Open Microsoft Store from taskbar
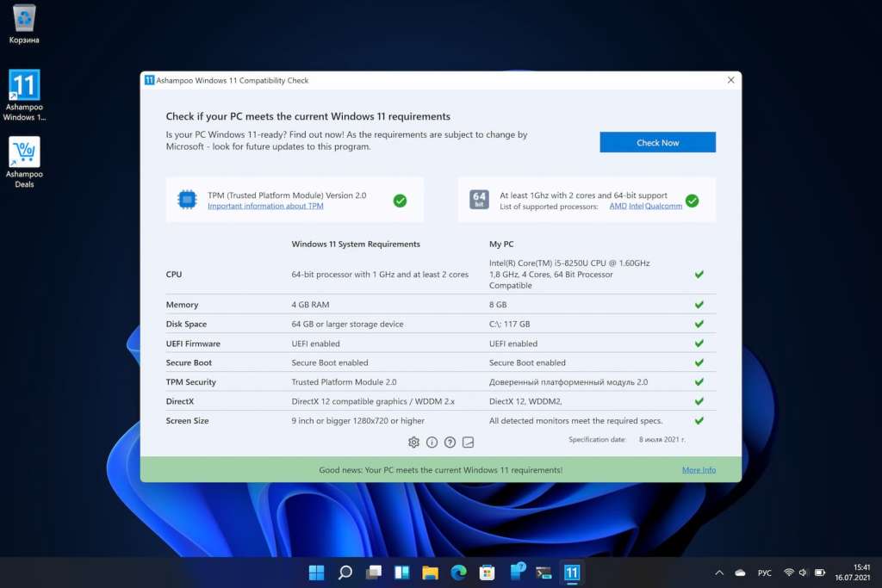Image resolution: width=882 pixels, height=588 pixels. 488,573
